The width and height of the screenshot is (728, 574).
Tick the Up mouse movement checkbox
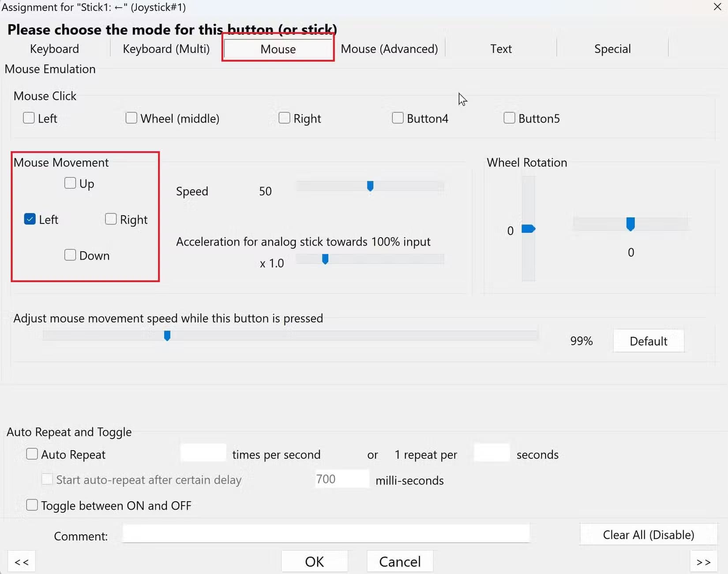click(70, 183)
